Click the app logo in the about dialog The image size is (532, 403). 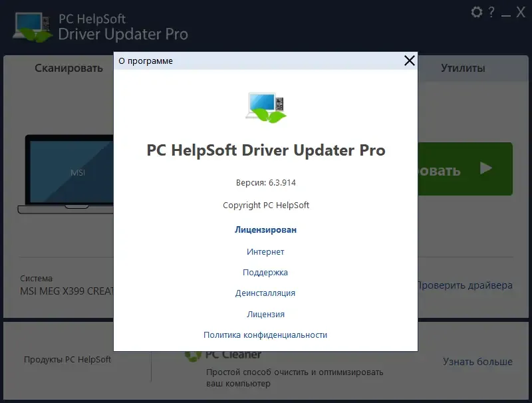pyautogui.click(x=266, y=107)
